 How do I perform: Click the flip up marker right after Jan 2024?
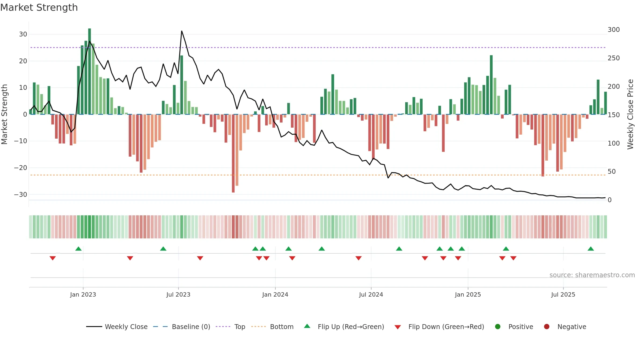coord(288,249)
